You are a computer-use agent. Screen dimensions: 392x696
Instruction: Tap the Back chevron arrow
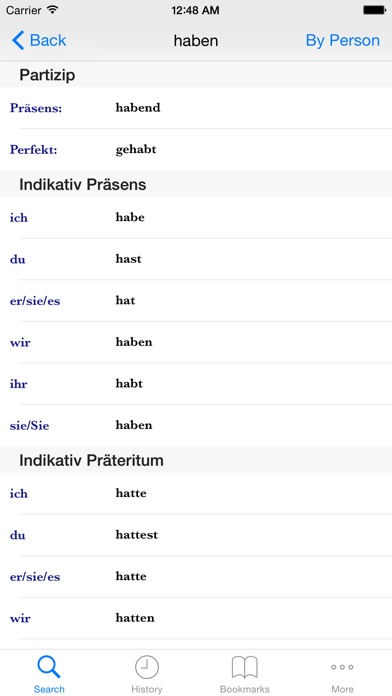pos(18,40)
